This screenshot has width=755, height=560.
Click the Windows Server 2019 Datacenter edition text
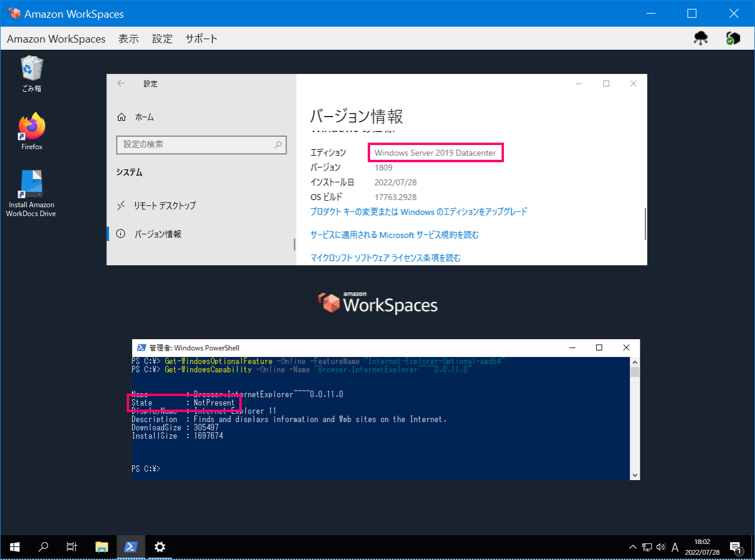(436, 153)
